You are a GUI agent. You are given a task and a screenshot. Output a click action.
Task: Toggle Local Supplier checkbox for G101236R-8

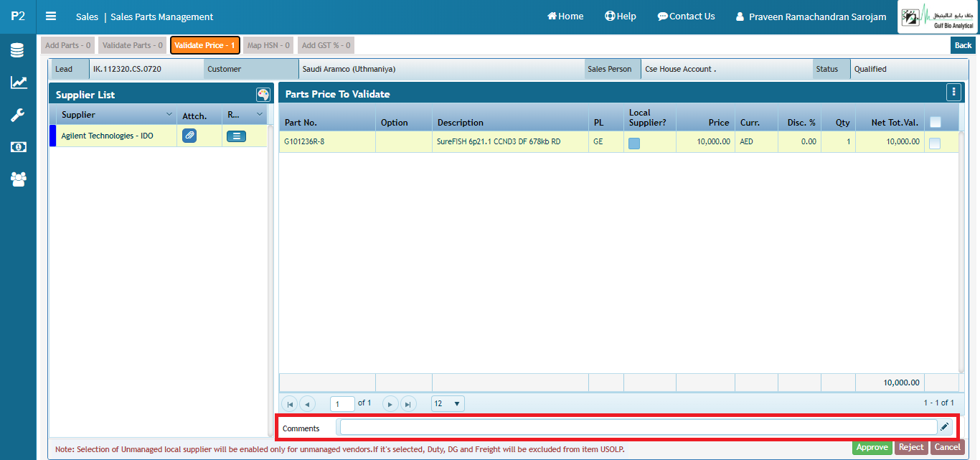tap(634, 143)
